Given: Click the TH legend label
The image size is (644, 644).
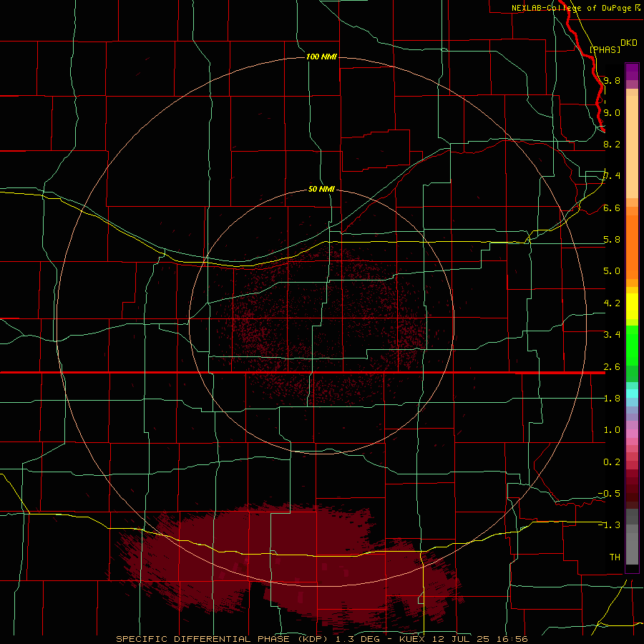Looking at the screenshot, I should (615, 557).
